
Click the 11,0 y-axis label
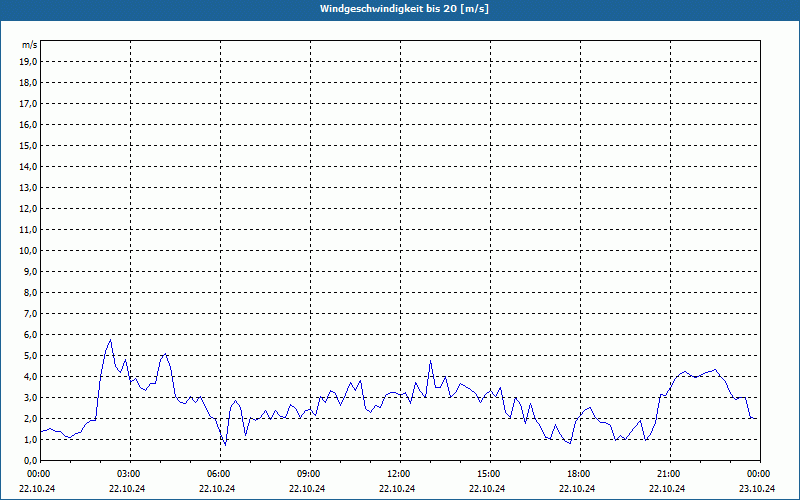pyautogui.click(x=28, y=230)
